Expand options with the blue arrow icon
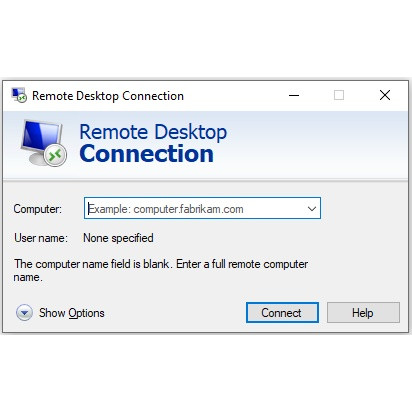Viewport: 412px width, 412px height. coord(24,313)
